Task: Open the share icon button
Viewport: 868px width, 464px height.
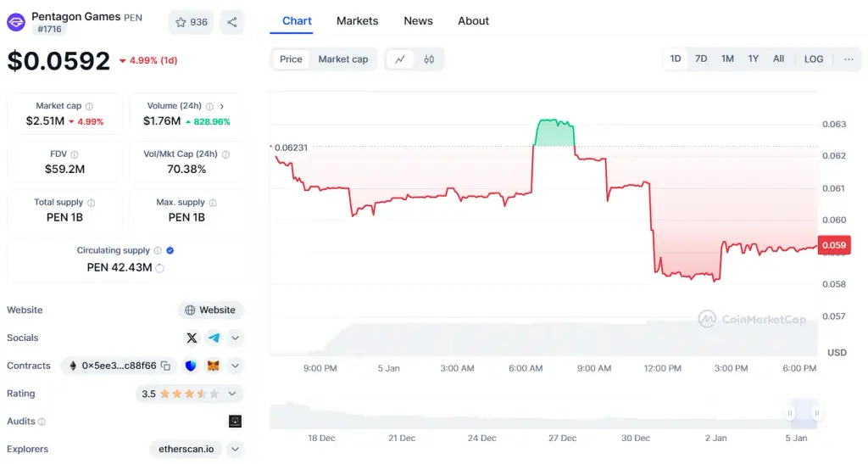Action: (x=232, y=22)
